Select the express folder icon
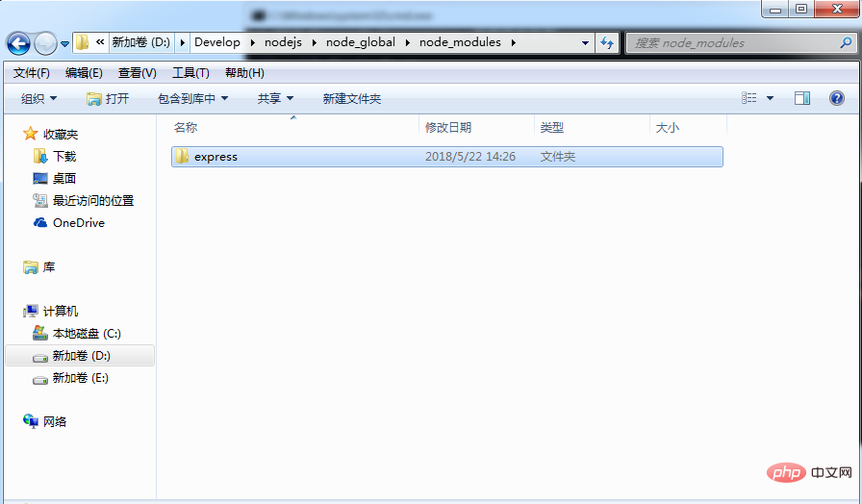The height and width of the screenshot is (504, 862). click(x=182, y=157)
